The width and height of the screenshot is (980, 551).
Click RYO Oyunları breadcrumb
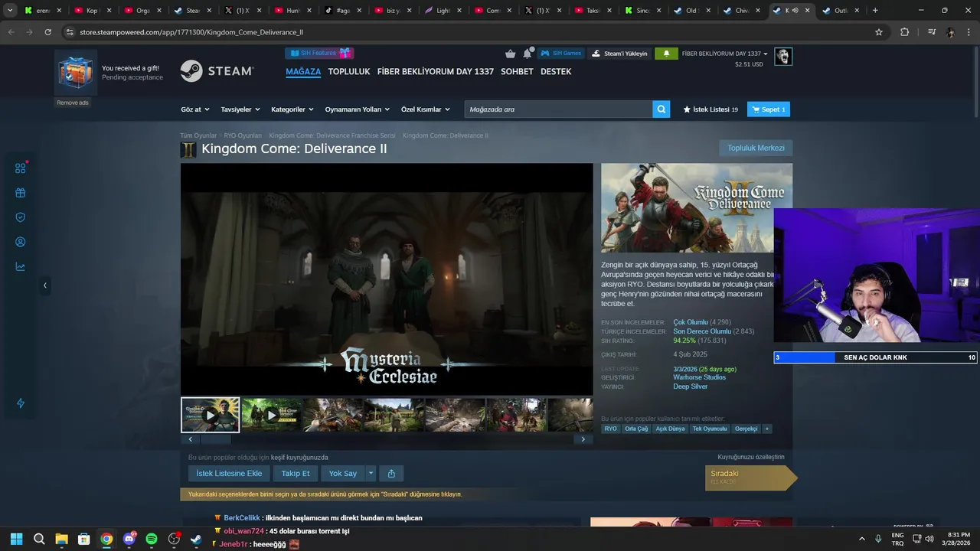pos(243,135)
